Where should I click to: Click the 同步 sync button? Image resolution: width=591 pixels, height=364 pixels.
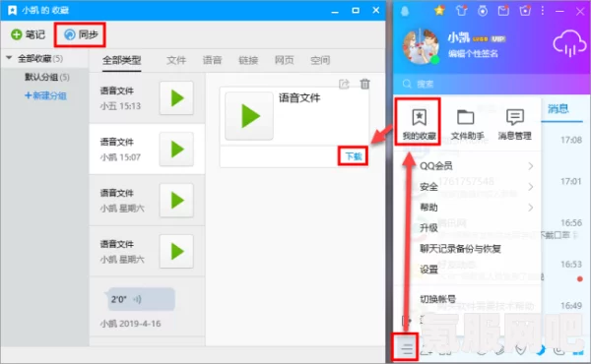81,34
